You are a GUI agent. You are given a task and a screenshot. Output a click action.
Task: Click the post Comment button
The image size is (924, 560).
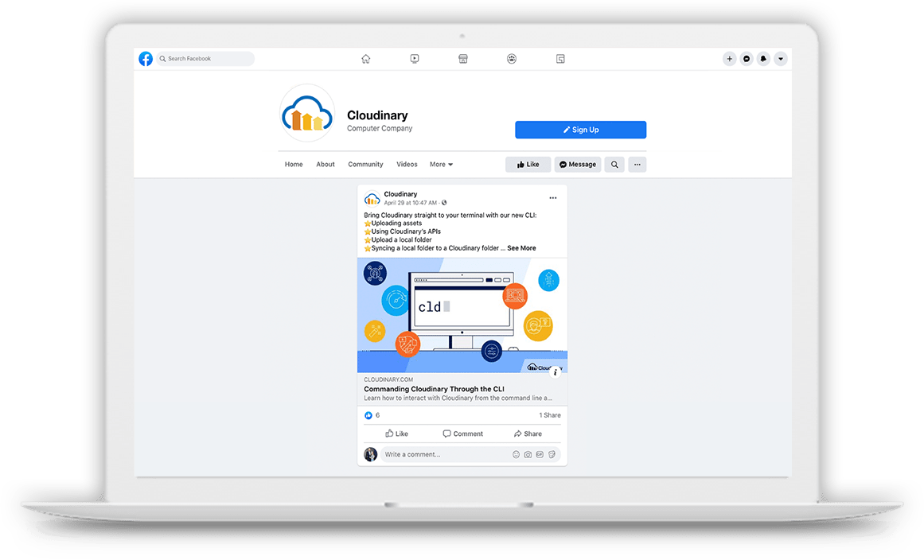(462, 434)
